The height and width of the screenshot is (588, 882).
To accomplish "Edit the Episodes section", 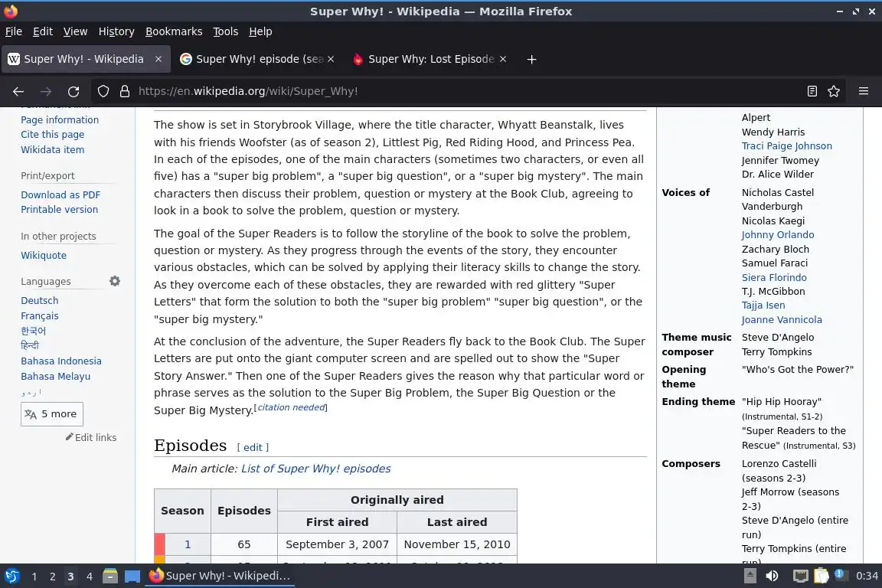I will click(x=253, y=447).
